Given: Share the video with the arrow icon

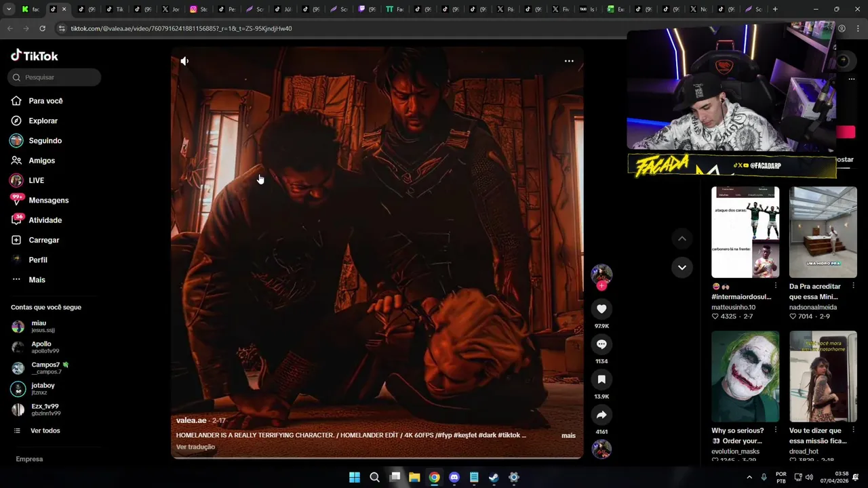Looking at the screenshot, I should 601,415.
